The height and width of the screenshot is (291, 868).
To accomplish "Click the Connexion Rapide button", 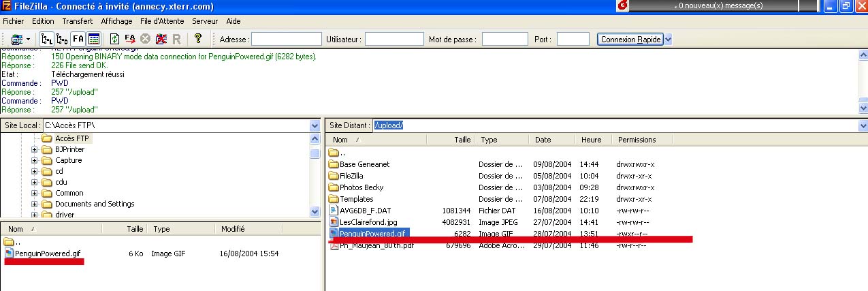I will [x=630, y=40].
